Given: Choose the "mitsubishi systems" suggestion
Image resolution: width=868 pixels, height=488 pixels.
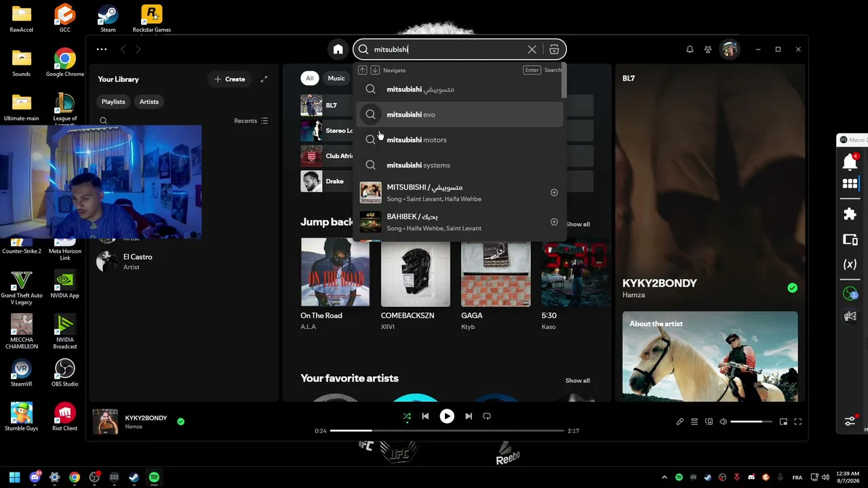Looking at the screenshot, I should coord(460,165).
